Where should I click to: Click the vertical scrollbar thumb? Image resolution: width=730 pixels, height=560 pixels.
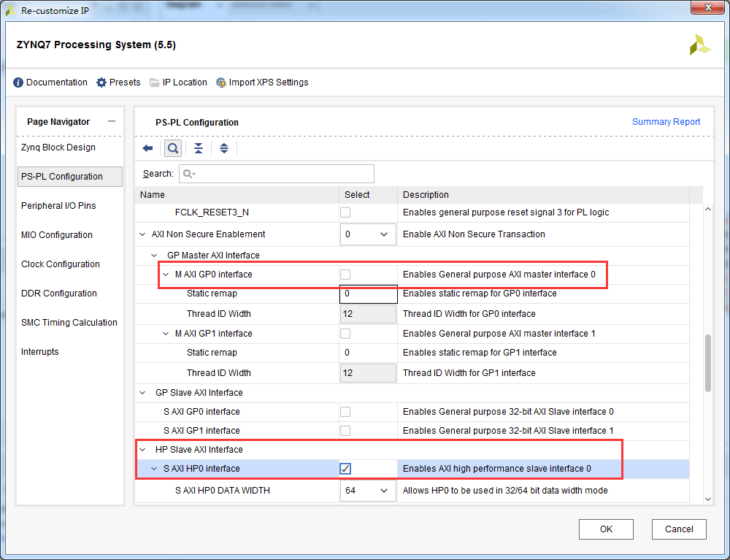click(x=708, y=363)
